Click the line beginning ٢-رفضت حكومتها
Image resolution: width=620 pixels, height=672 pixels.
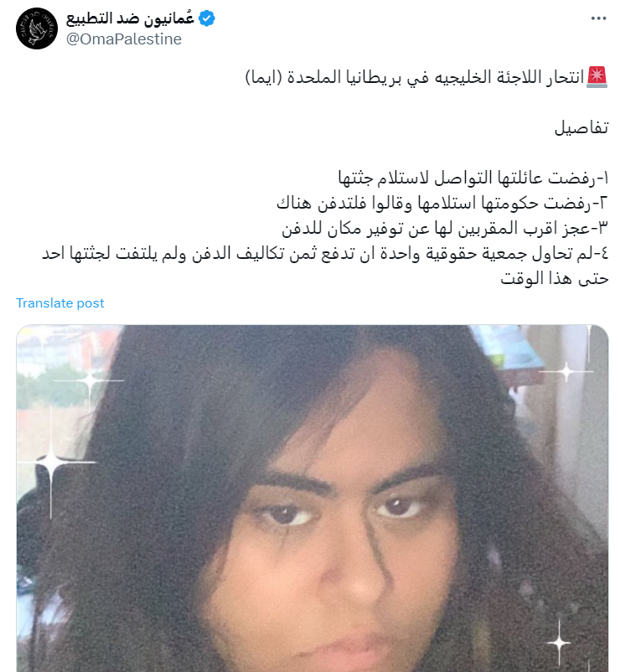click(x=442, y=203)
